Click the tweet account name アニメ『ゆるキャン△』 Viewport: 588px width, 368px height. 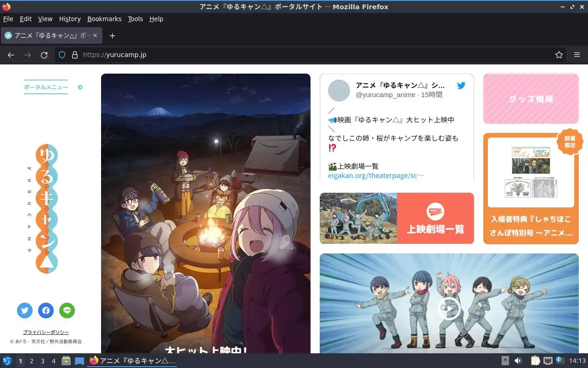point(400,85)
